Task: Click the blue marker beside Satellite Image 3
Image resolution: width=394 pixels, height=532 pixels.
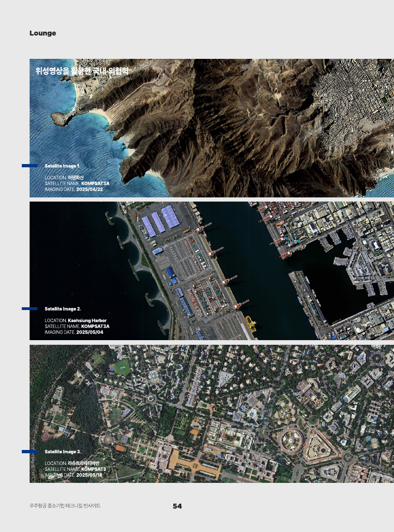Action: [30, 451]
